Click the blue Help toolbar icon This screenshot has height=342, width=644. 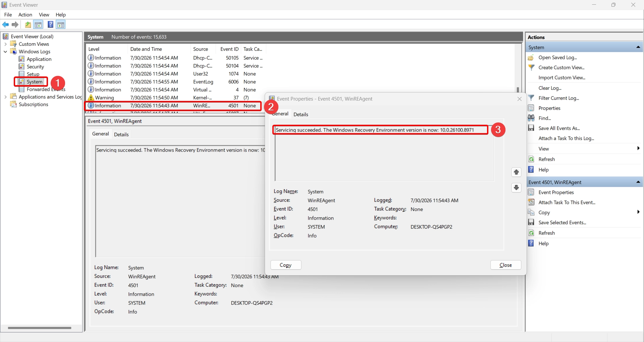(51, 24)
